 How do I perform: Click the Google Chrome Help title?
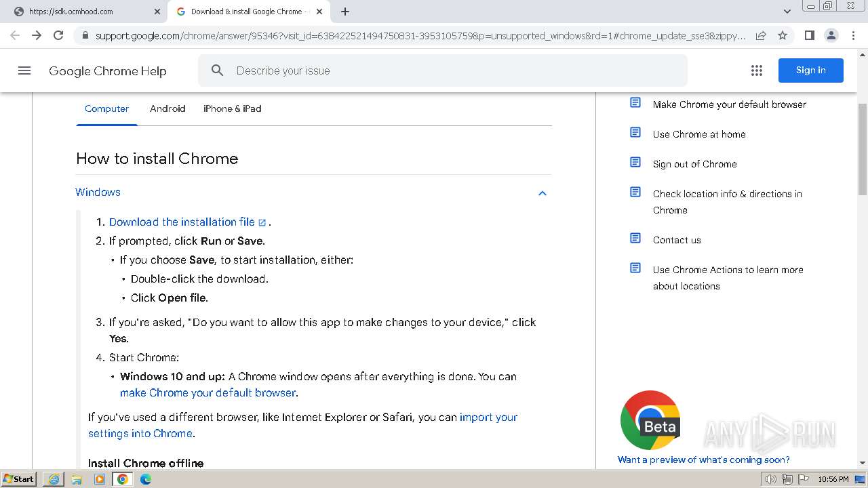pyautogui.click(x=107, y=70)
